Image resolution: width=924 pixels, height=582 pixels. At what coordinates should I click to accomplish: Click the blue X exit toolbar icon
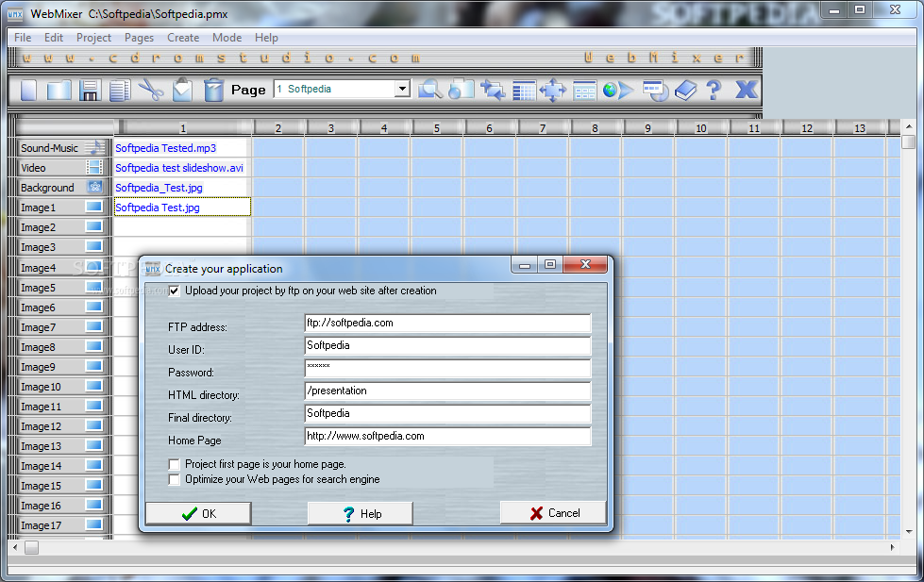(746, 90)
